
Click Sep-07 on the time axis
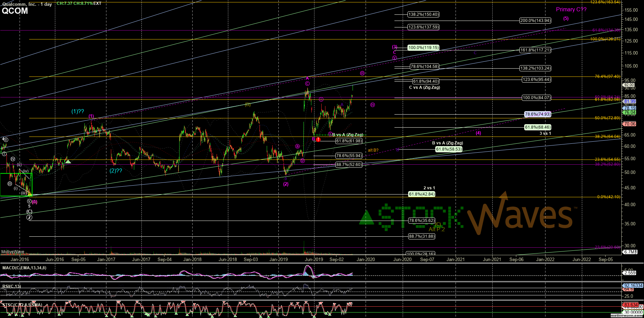(x=427, y=260)
